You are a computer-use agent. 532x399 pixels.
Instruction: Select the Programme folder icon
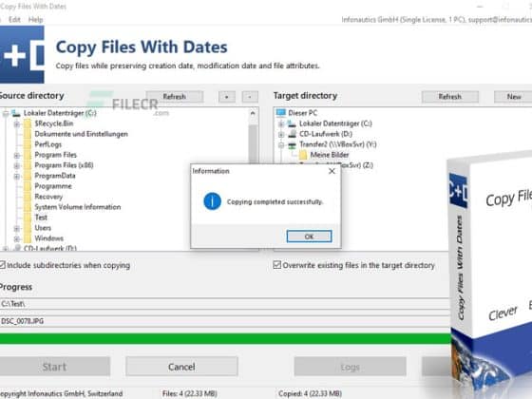(28, 186)
